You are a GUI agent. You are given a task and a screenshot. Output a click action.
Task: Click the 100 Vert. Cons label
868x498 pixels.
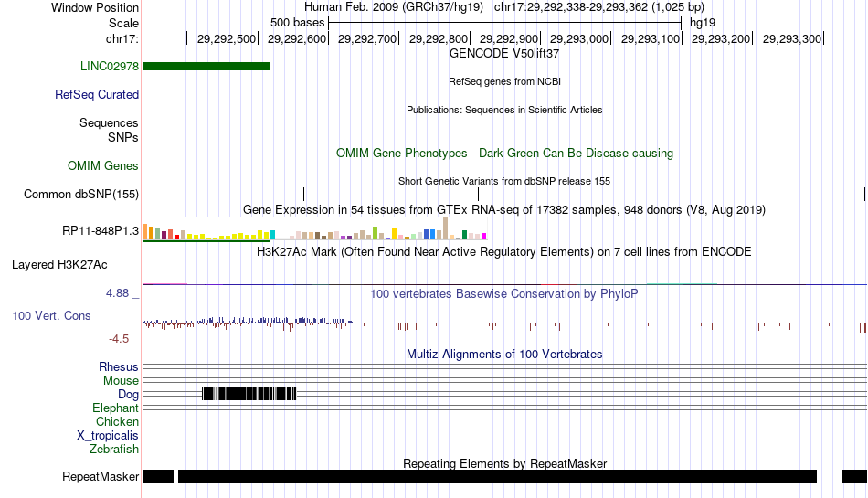51,316
